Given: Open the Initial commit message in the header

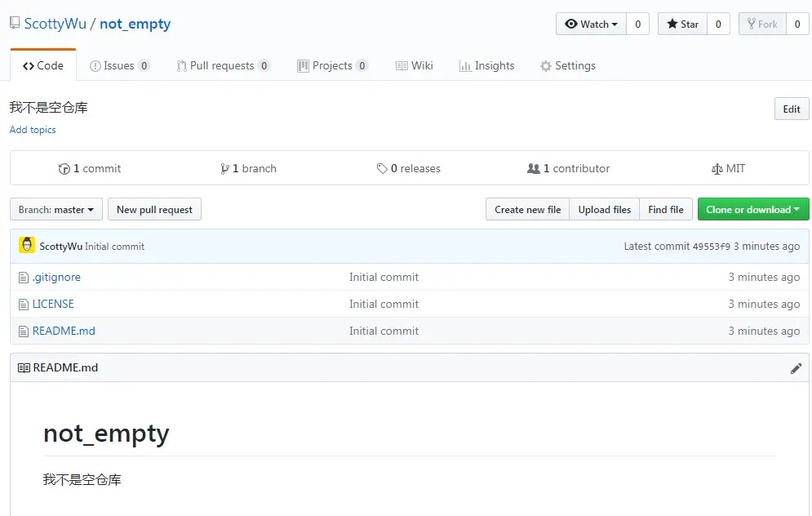Looking at the screenshot, I should [114, 247].
